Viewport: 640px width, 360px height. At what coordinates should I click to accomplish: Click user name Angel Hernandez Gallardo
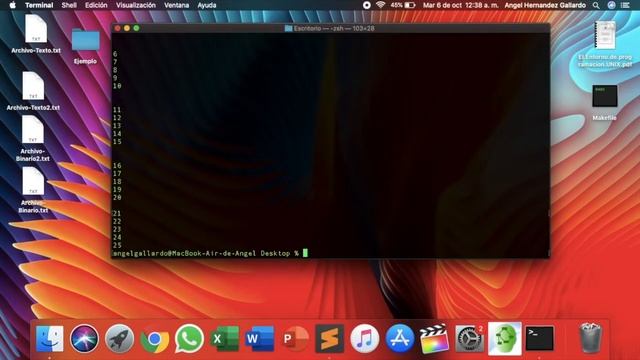pos(545,5)
